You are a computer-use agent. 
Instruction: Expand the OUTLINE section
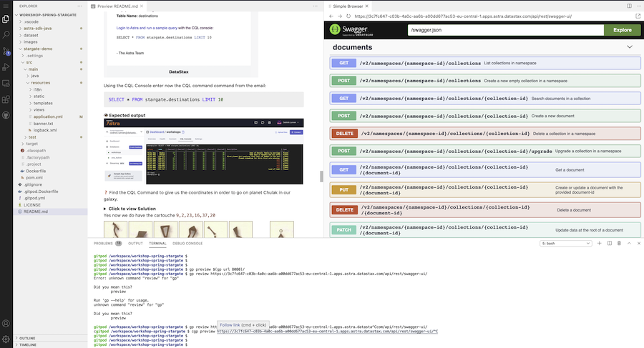click(27, 338)
